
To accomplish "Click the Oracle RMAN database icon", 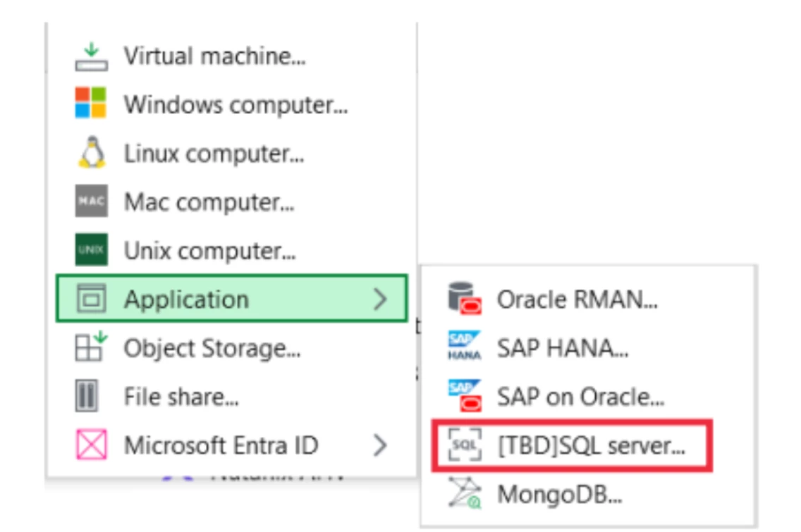I will (465, 299).
